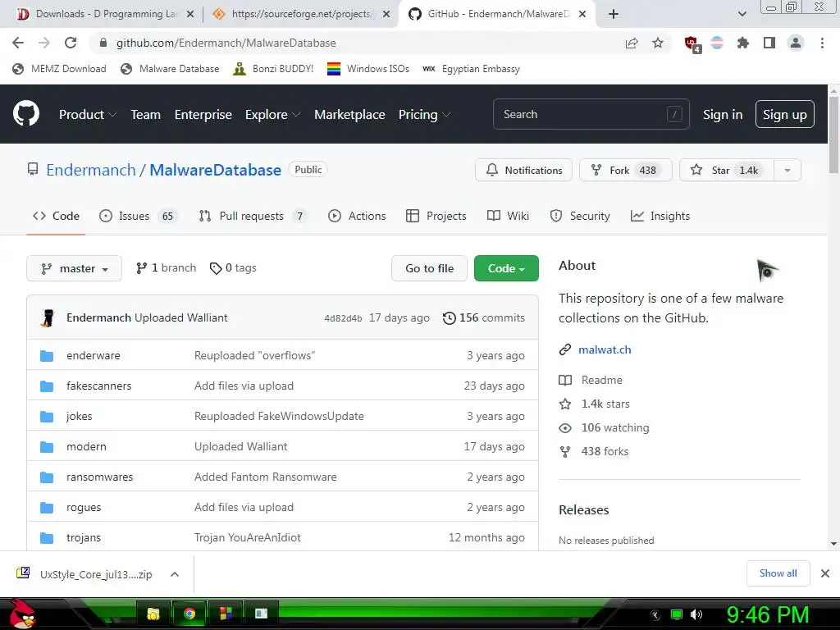Switch to the Pull requests tab
The width and height of the screenshot is (840, 630).
coord(253,216)
